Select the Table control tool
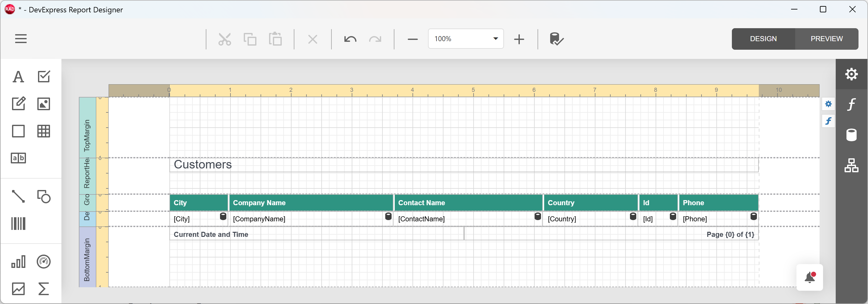This screenshot has height=304, width=868. pyautogui.click(x=43, y=131)
